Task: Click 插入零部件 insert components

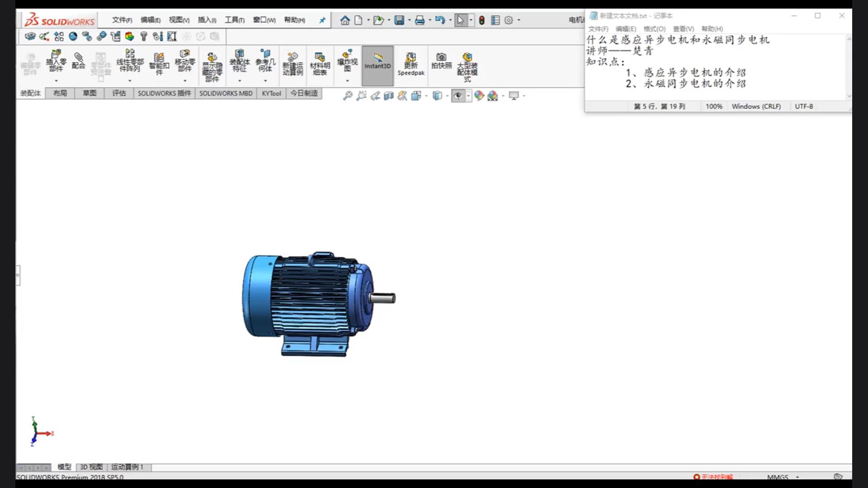Action: pyautogui.click(x=56, y=61)
